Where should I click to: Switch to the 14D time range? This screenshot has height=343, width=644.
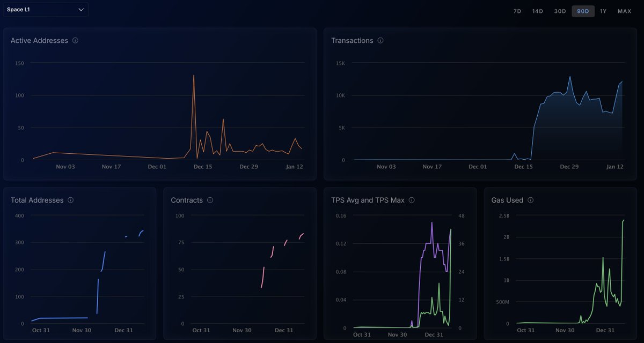537,11
